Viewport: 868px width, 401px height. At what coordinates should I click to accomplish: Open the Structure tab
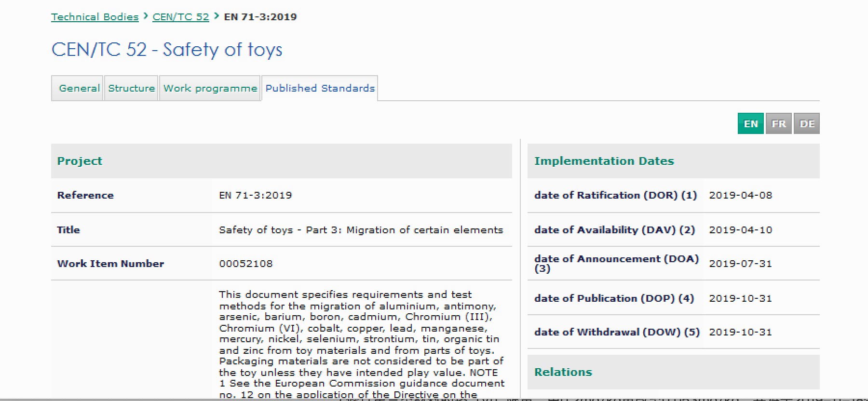tap(131, 88)
